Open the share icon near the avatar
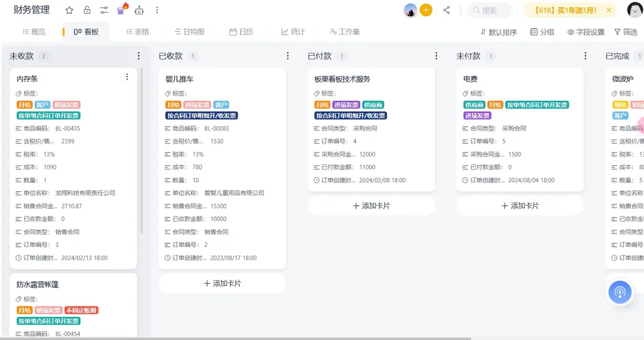 [x=446, y=10]
